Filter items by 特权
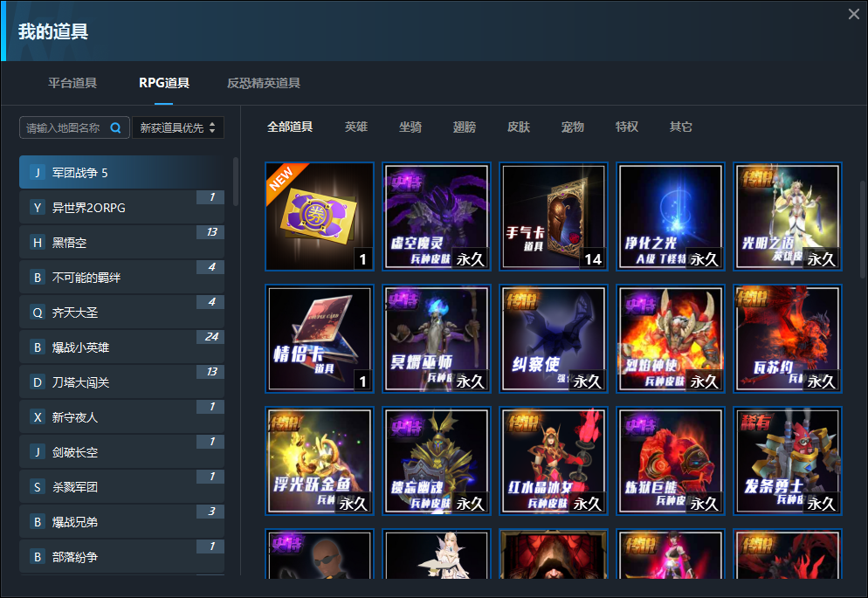The height and width of the screenshot is (598, 868). pos(627,127)
